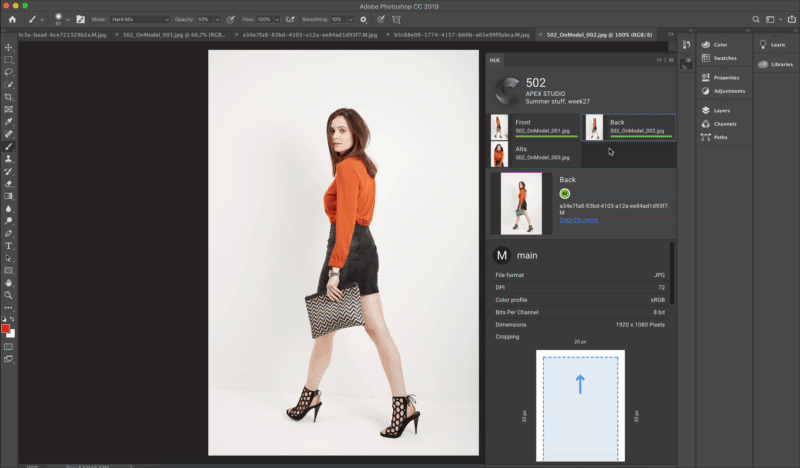Open the Libraries panel
The width and height of the screenshot is (800, 468).
click(781, 64)
